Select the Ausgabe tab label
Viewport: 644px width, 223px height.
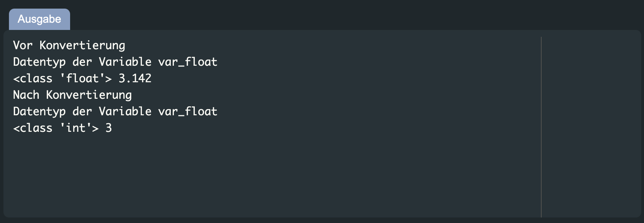point(39,20)
